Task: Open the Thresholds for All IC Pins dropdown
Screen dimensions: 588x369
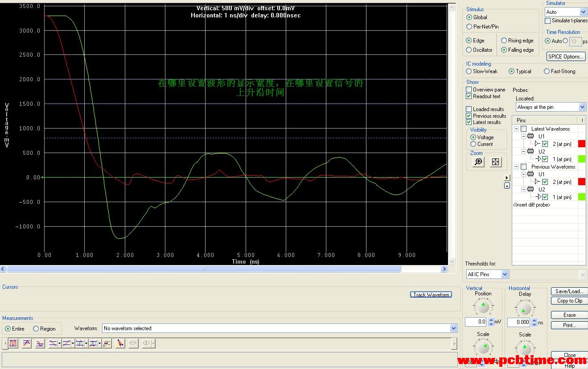Action: [x=505, y=274]
